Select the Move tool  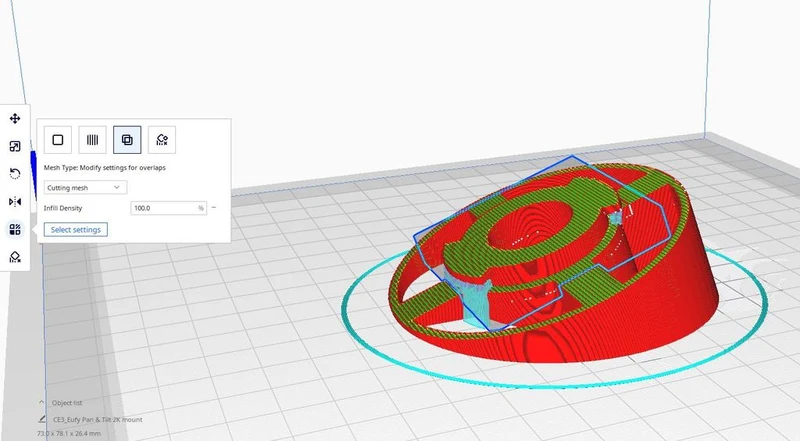coord(15,119)
